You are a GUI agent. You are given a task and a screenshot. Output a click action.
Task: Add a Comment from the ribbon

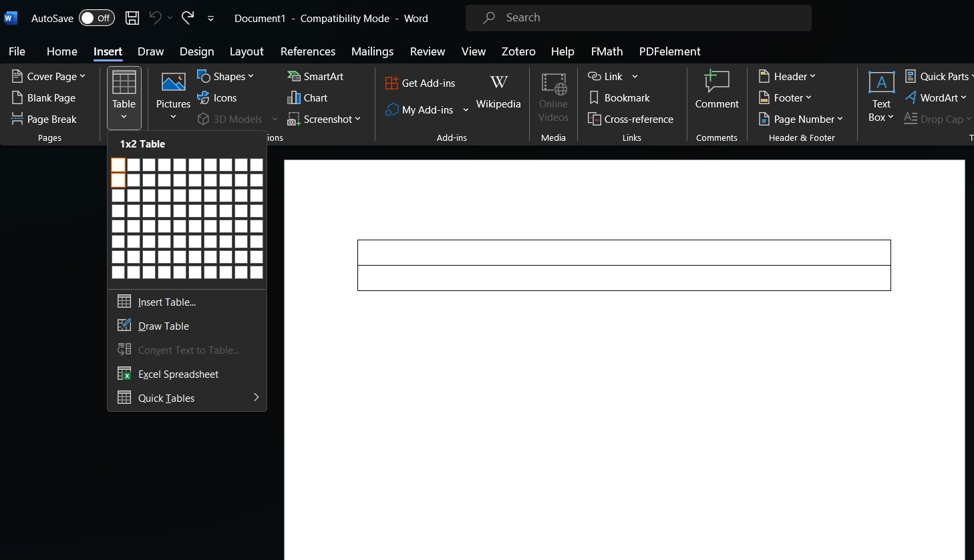pyautogui.click(x=716, y=91)
